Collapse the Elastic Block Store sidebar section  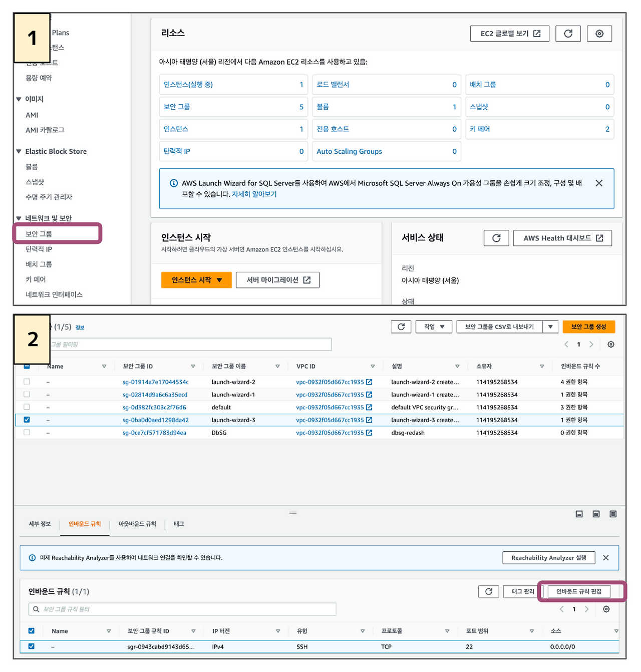[x=19, y=151]
